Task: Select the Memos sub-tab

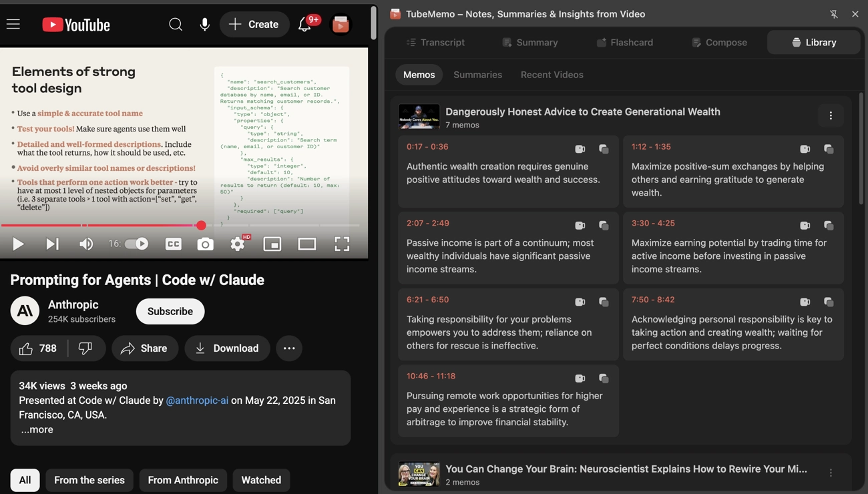Action: coord(419,75)
